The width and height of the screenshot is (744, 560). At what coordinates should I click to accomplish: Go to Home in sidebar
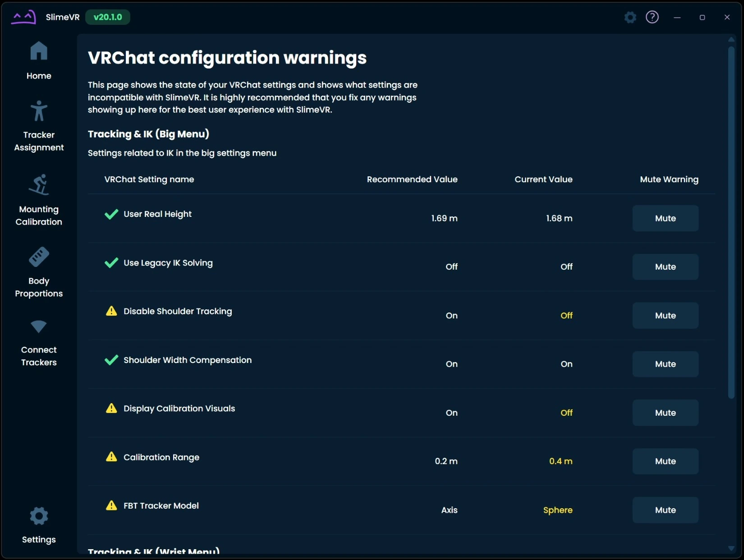(x=39, y=61)
